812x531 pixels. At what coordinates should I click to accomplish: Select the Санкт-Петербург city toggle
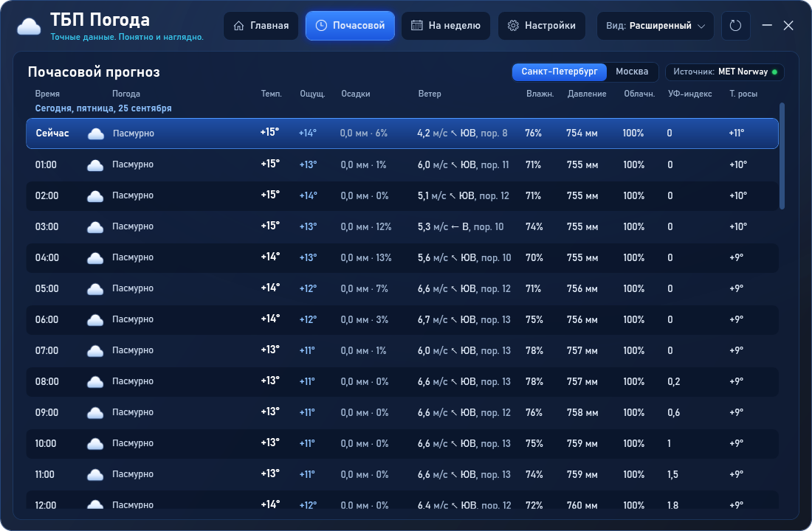(x=560, y=72)
